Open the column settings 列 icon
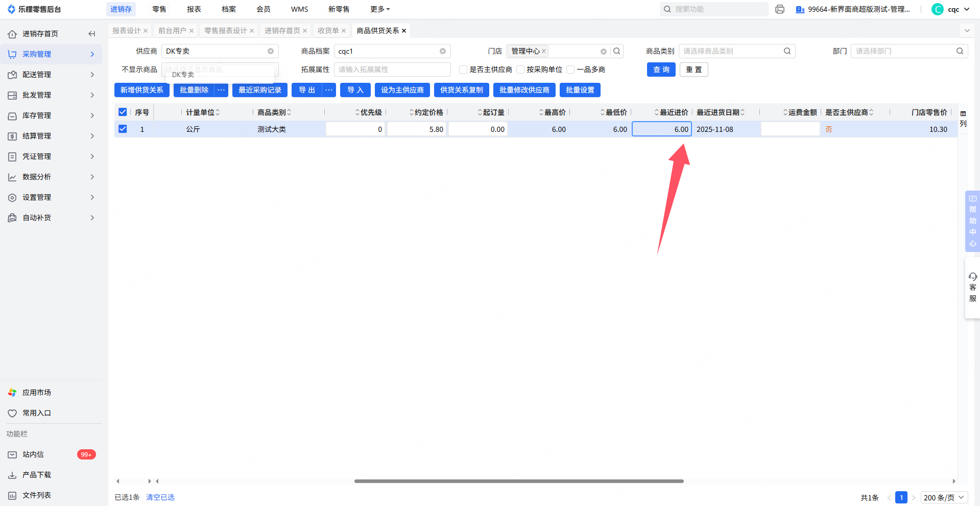Screen dimensions: 980x506 [963, 119]
